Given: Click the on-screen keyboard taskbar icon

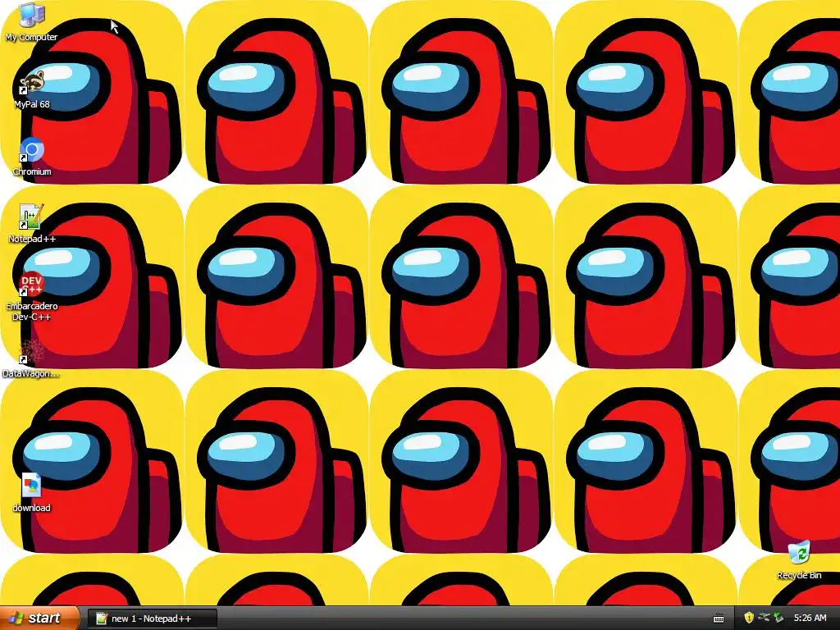Looking at the screenshot, I should click(719, 619).
